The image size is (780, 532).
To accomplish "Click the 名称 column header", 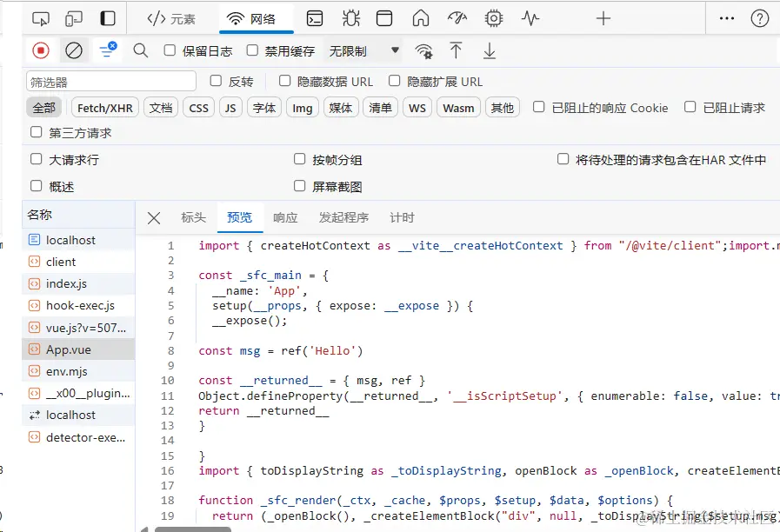I will (78, 215).
